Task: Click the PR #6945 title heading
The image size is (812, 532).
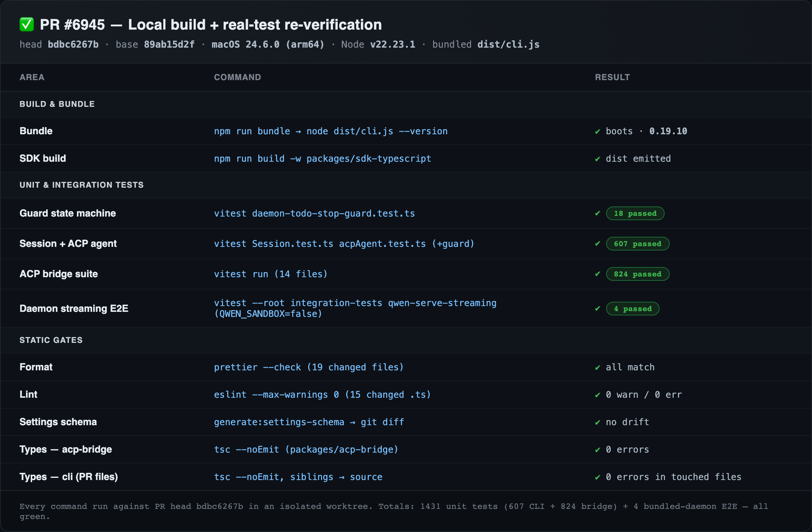Action: pos(211,25)
